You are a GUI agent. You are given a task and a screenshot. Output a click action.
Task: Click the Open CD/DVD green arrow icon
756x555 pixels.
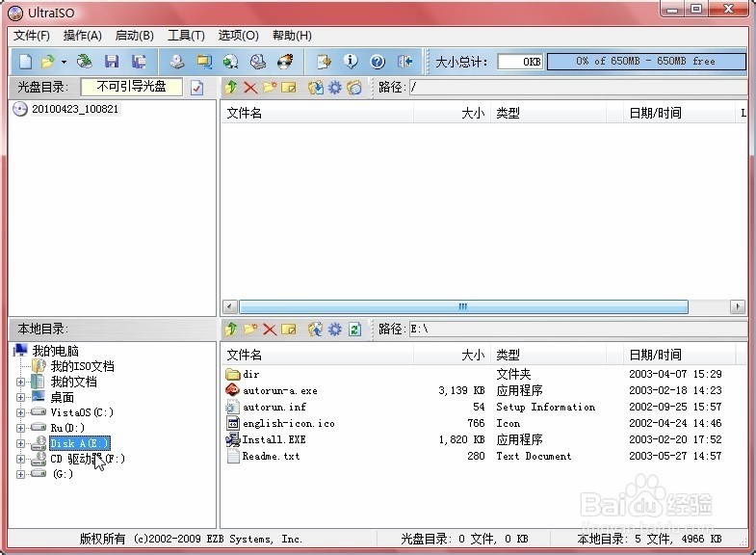coord(85,62)
